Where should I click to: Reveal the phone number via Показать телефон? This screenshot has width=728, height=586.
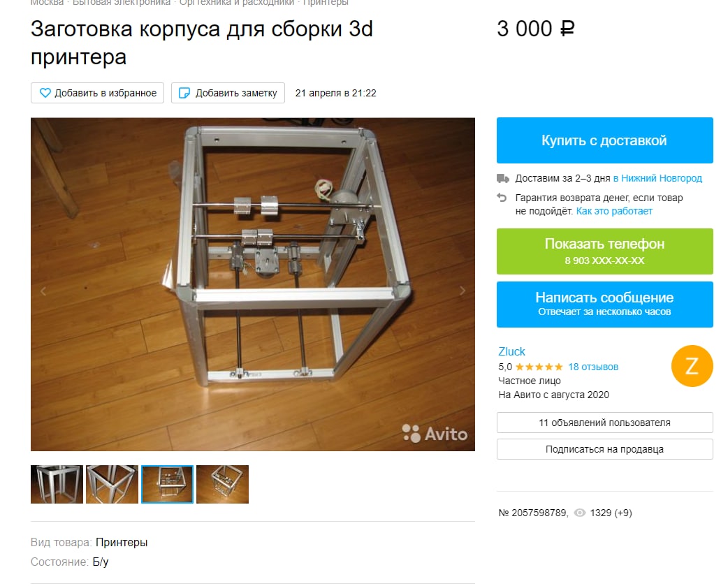(604, 251)
